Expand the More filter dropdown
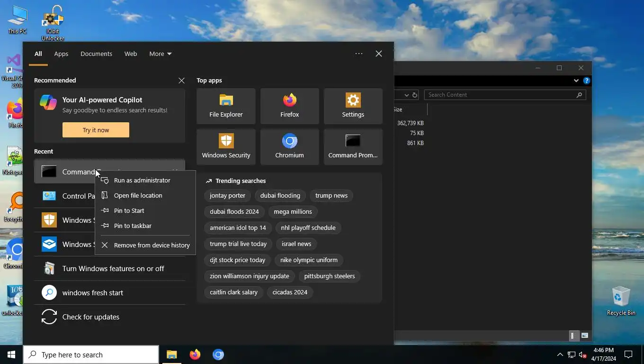This screenshot has width=644, height=364. (x=161, y=54)
